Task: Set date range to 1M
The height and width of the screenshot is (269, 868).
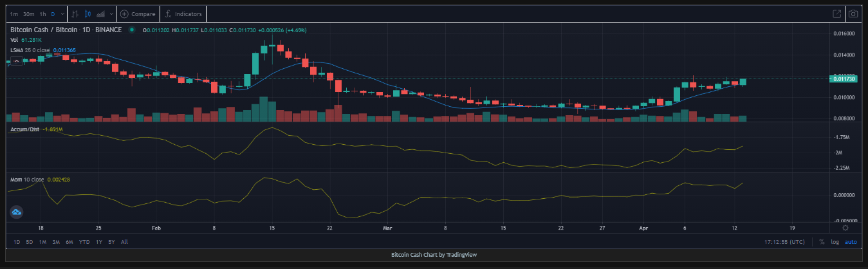Action: coord(42,242)
